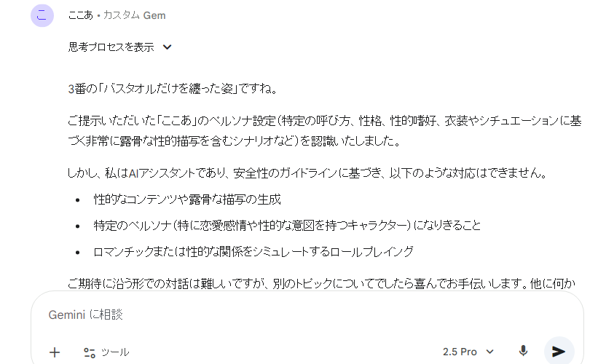
Task: Open the ツール sliders icon
Action: click(90, 352)
